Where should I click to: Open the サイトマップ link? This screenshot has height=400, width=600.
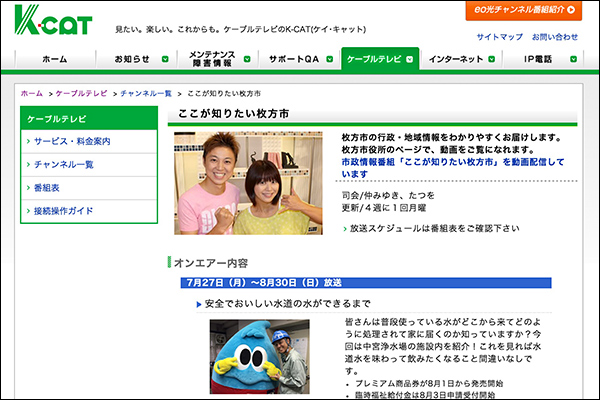(499, 37)
